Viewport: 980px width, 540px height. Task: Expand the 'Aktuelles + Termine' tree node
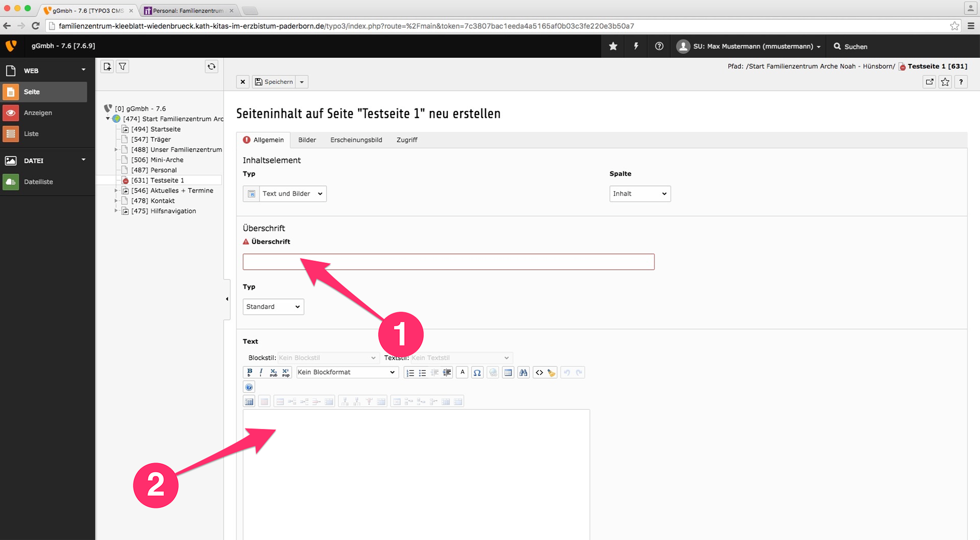coord(116,190)
